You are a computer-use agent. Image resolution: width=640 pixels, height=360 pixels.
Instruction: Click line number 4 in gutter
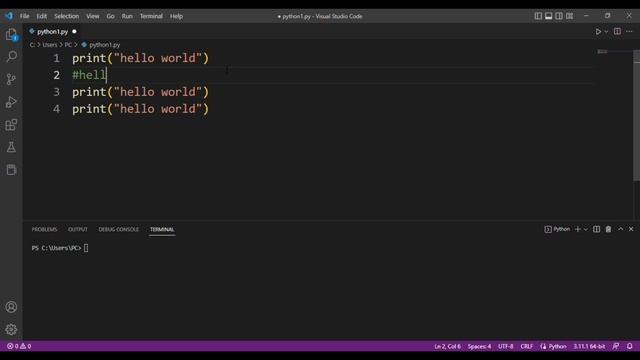(x=56, y=109)
